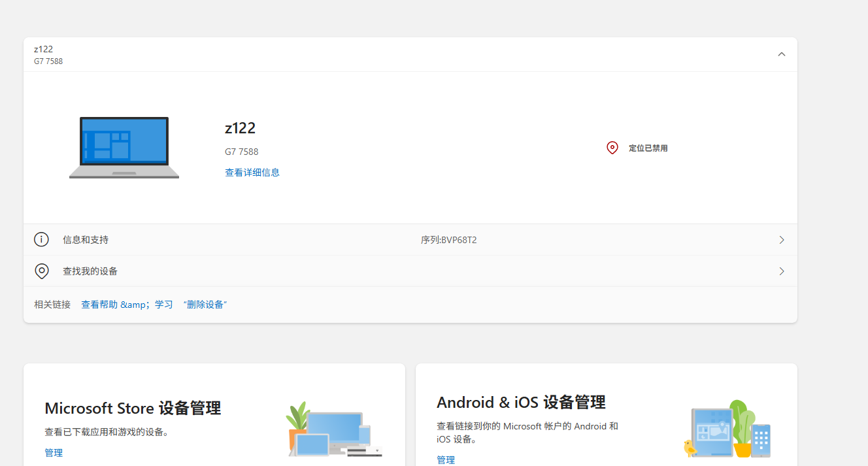Click the serial number 序列:BVP68T2

(x=449, y=240)
